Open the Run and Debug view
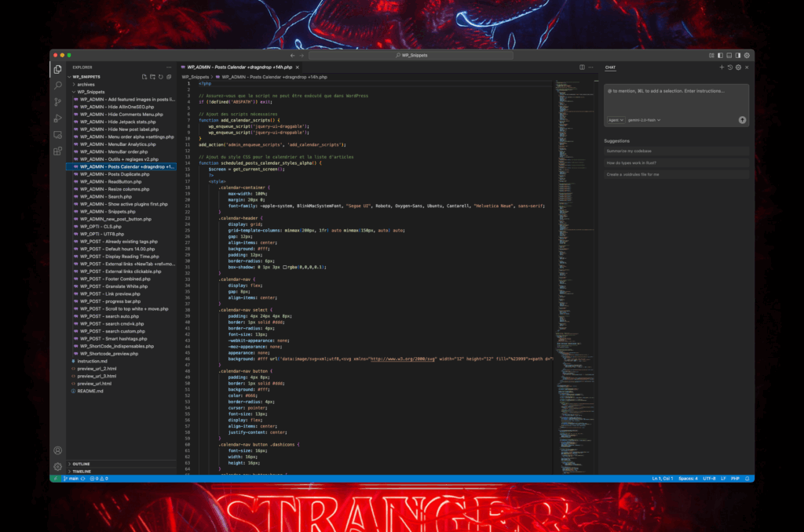804x532 pixels. point(57,118)
